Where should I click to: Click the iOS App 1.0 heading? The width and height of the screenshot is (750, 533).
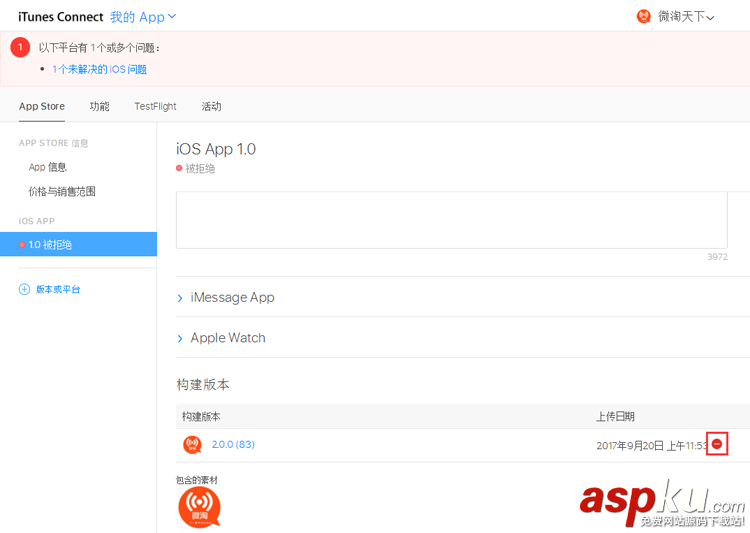point(216,149)
